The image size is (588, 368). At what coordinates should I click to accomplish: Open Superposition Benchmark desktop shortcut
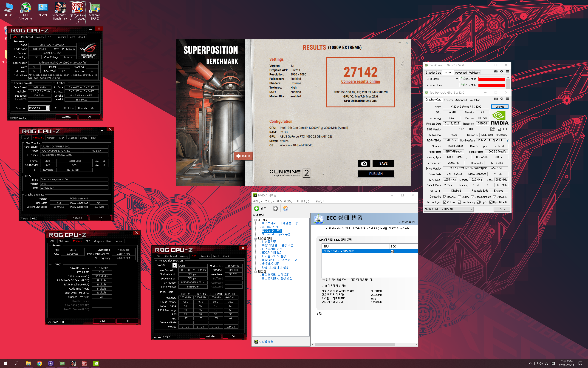(x=60, y=11)
